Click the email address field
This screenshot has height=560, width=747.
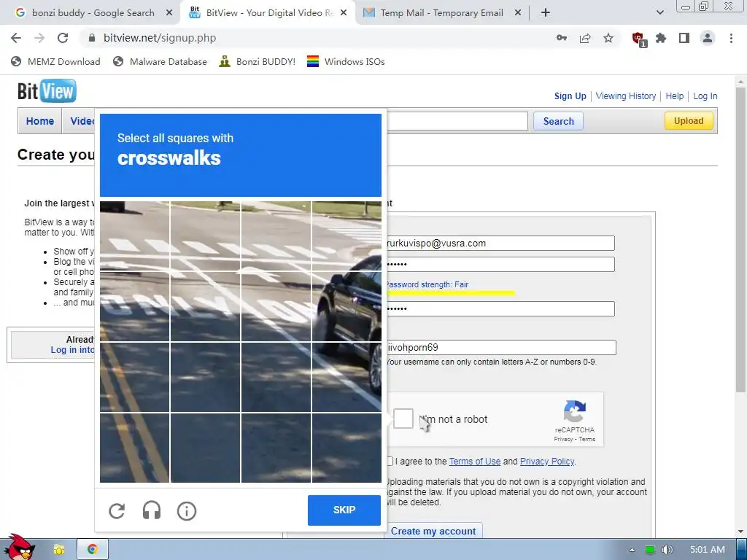(x=500, y=244)
